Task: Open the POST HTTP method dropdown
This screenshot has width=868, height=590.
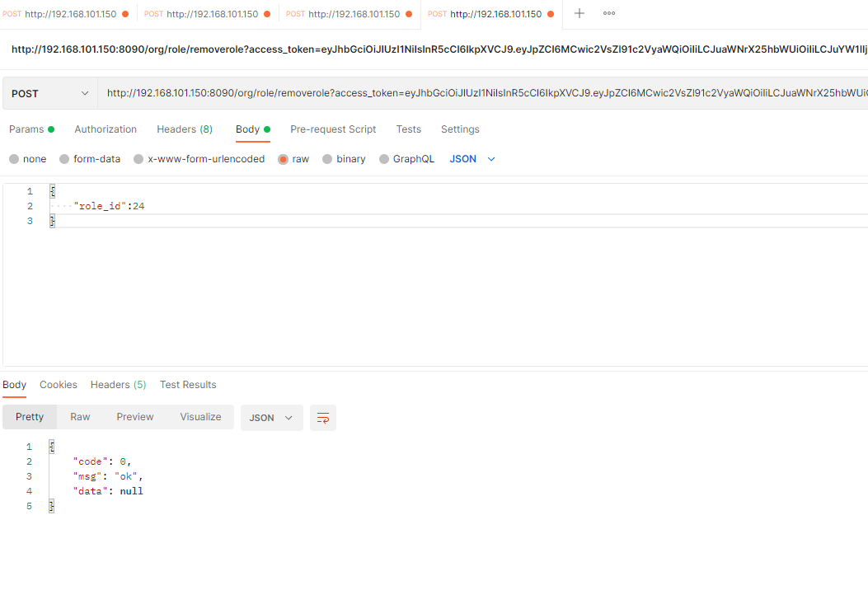Action: point(49,94)
